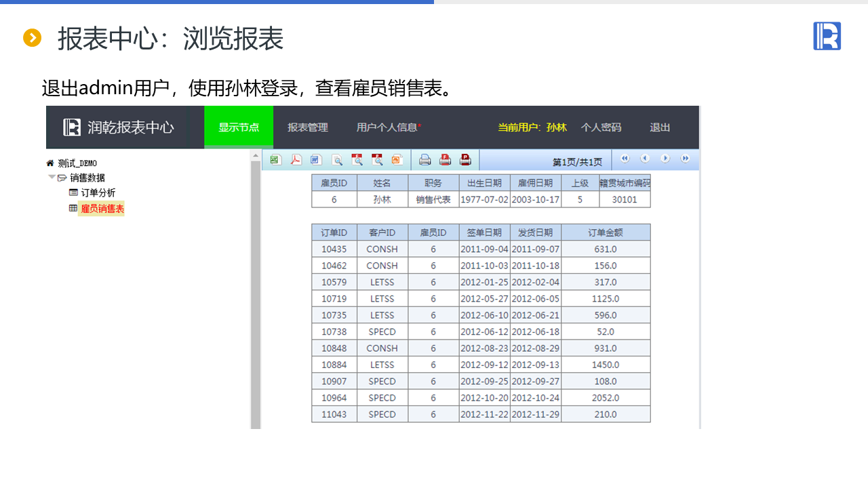Click the print preview magnifier icon
868x488 pixels.
point(337,160)
